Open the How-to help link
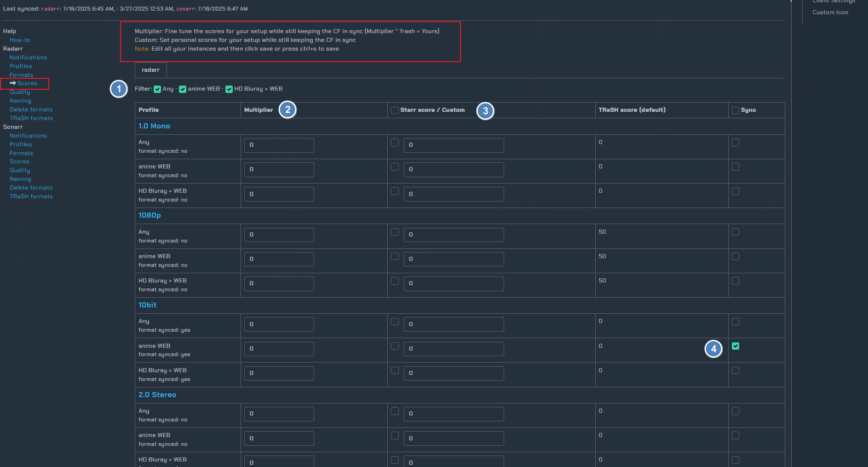This screenshot has height=467, width=868. click(x=20, y=40)
